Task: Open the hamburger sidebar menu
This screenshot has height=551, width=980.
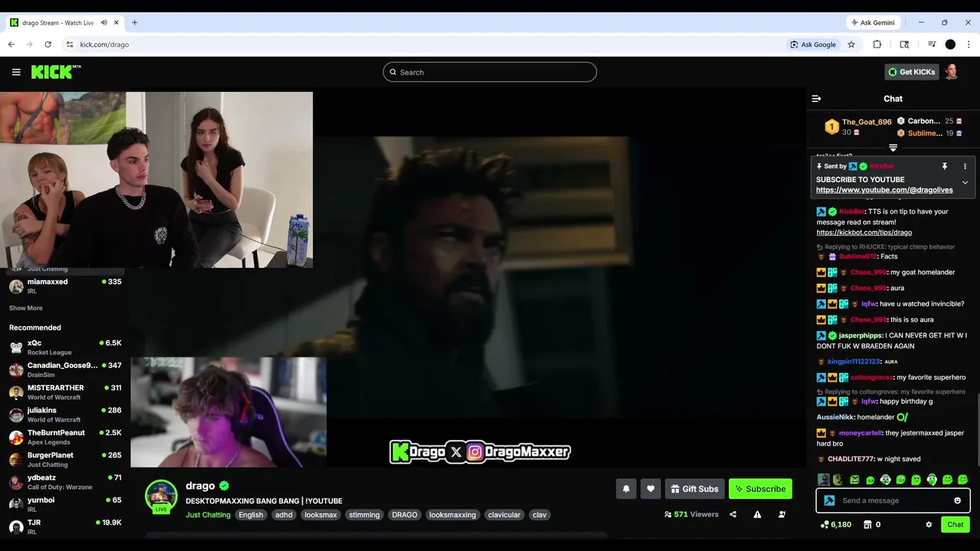Action: tap(16, 72)
